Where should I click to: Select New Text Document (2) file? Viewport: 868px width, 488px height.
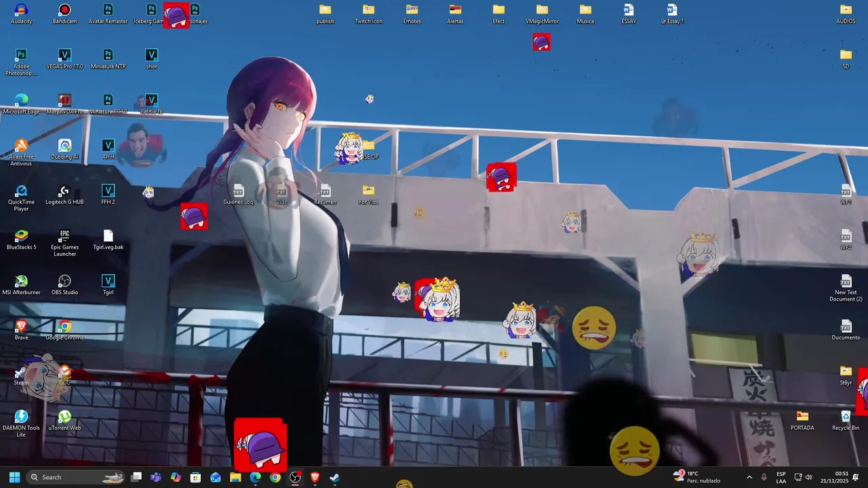[846, 288]
